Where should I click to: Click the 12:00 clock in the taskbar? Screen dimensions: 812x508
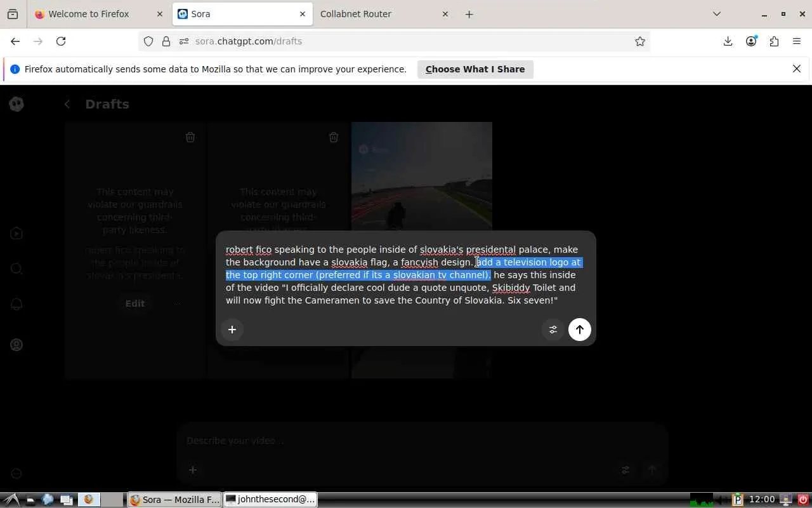(x=762, y=500)
